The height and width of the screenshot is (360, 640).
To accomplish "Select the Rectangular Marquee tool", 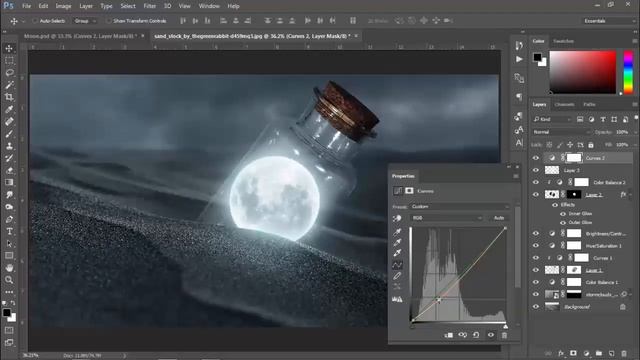I will click(x=9, y=61).
